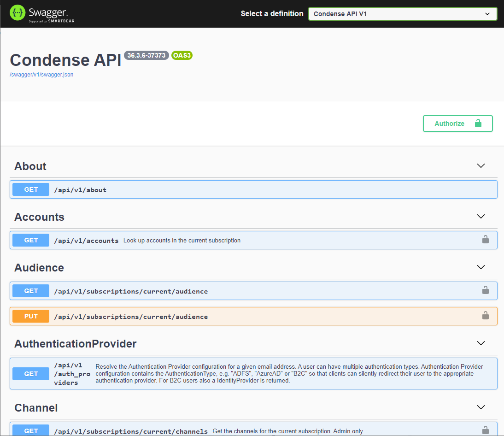Click the 36.3.6-37373 version badge
This screenshot has height=436, width=504.
pyautogui.click(x=146, y=55)
